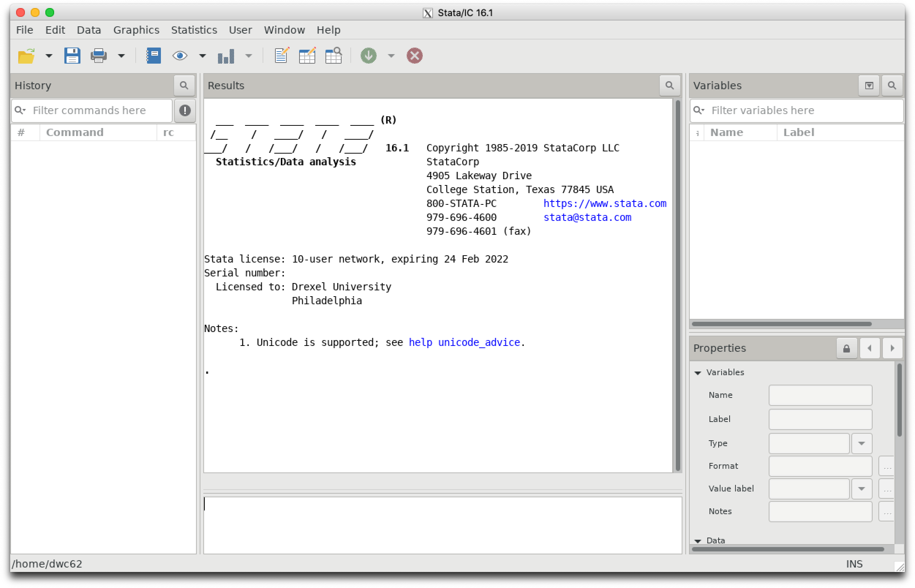Toggle the errors-only exclamation button in History

point(185,110)
